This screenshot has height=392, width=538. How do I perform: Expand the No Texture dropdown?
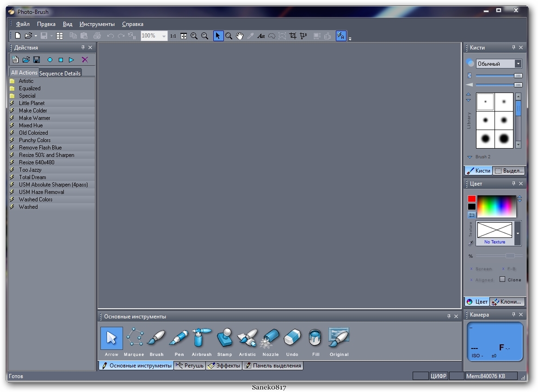tap(518, 233)
